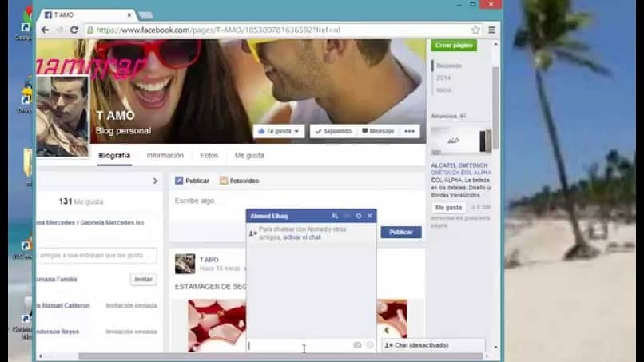Switch to the Biografía tab
The width and height of the screenshot is (644, 362).
pyautogui.click(x=114, y=155)
